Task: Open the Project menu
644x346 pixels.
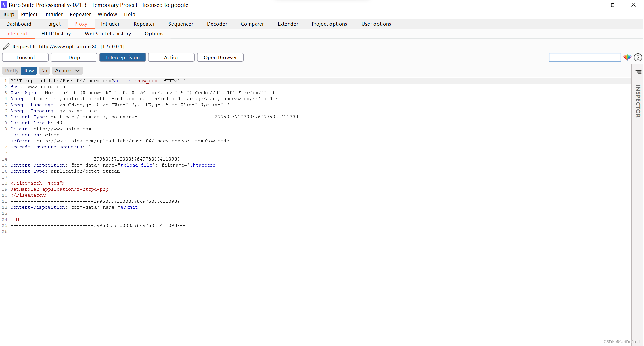Action: [x=29, y=14]
